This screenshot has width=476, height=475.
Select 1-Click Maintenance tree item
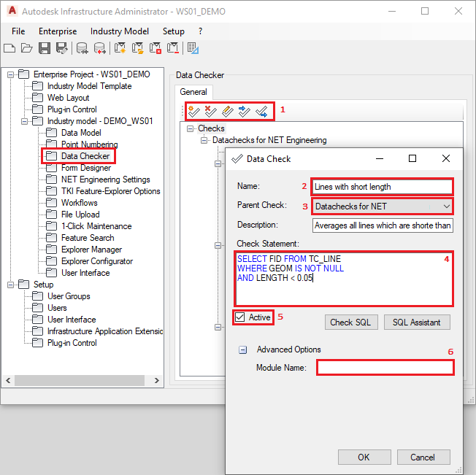pyautogui.click(x=96, y=226)
